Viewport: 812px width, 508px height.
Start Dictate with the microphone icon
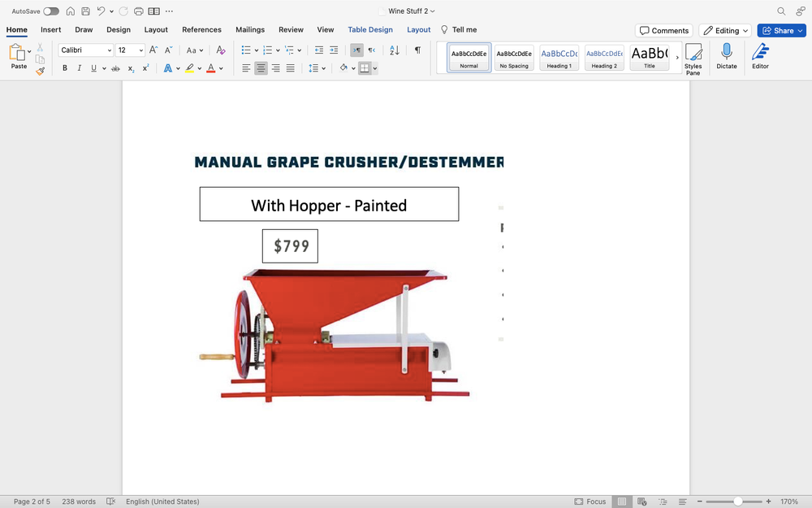(x=726, y=56)
